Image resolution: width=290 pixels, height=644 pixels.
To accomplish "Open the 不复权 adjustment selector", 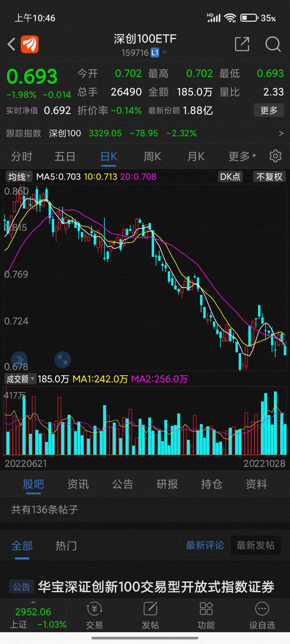I will pyautogui.click(x=269, y=177).
